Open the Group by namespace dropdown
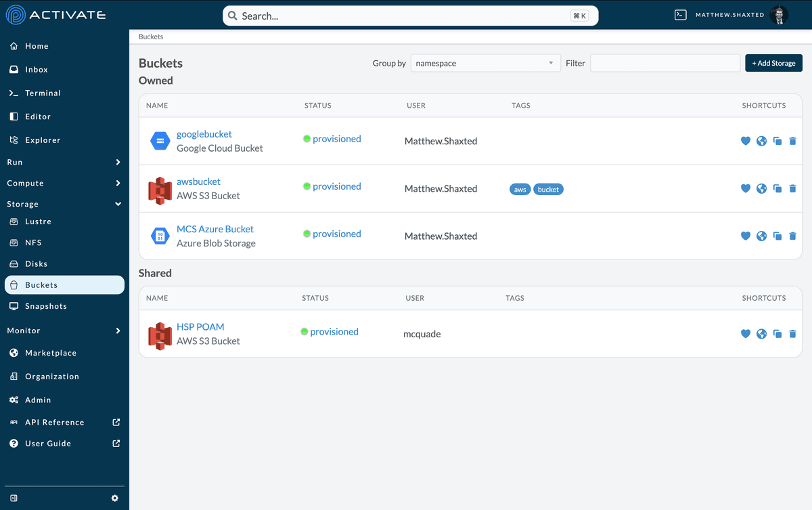Viewport: 812px width, 510px height. [486, 63]
